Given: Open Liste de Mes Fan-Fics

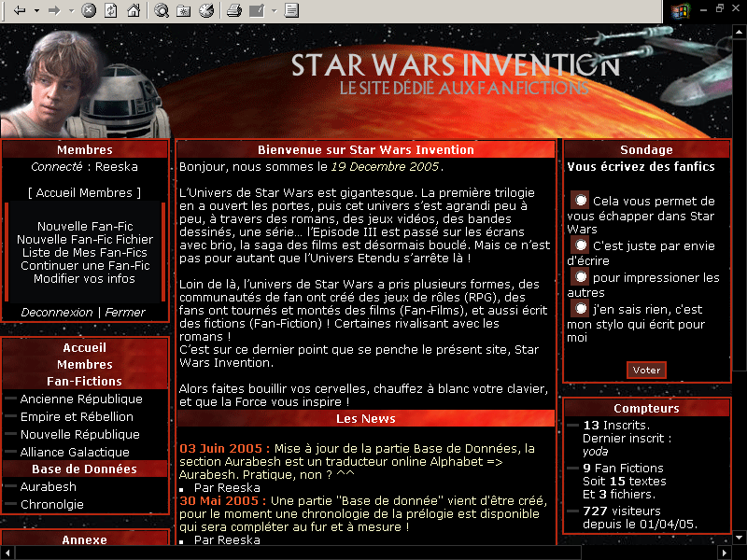Looking at the screenshot, I should pyautogui.click(x=85, y=252).
